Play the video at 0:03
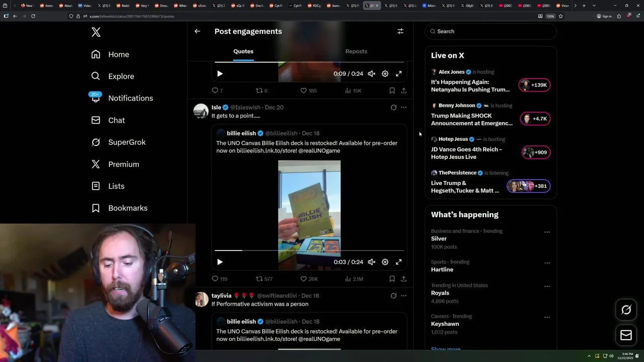644x362 pixels. tap(220, 262)
